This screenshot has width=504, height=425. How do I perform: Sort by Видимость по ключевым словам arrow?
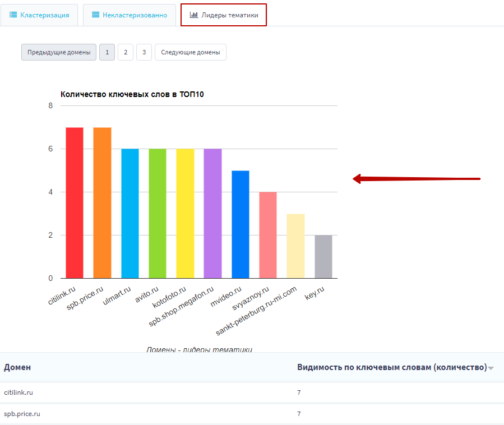(x=491, y=368)
